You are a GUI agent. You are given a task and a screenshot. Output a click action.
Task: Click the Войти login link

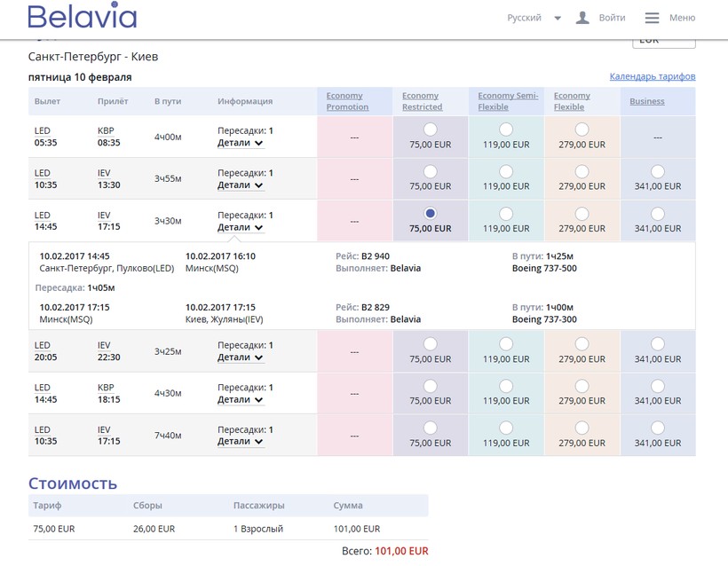tap(612, 18)
